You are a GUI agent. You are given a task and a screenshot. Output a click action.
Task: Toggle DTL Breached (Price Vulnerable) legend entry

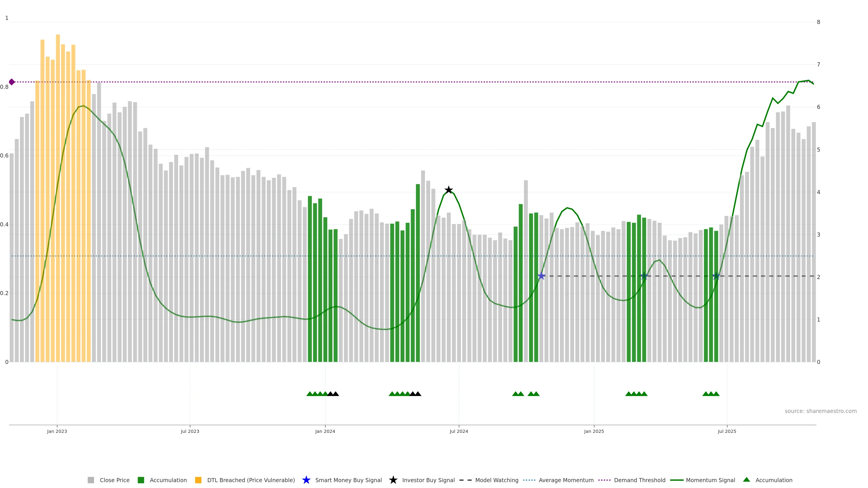click(x=251, y=480)
